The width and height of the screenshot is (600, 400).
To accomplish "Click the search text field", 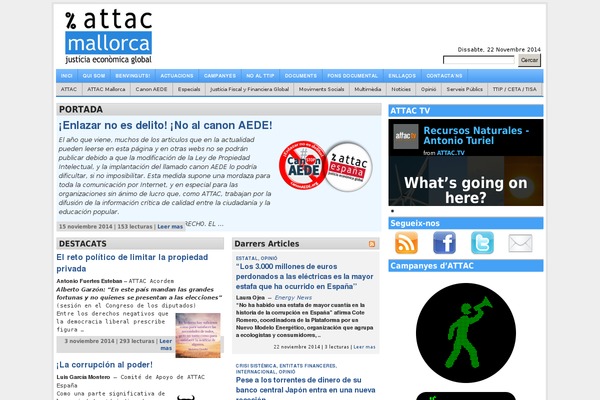I will pos(479,60).
